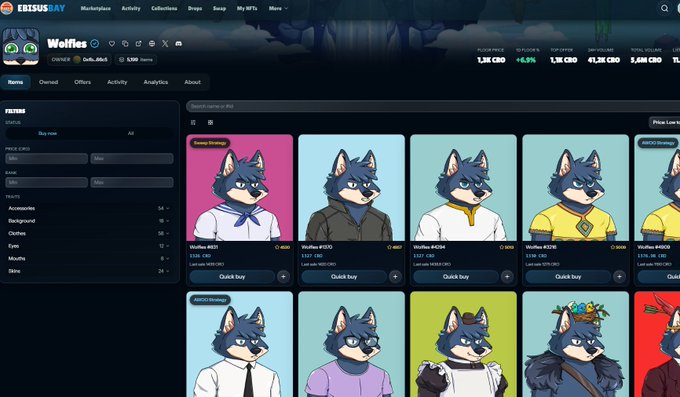Add Wolfies #3216 to cart with plus
The image size is (680, 397).
(x=619, y=276)
